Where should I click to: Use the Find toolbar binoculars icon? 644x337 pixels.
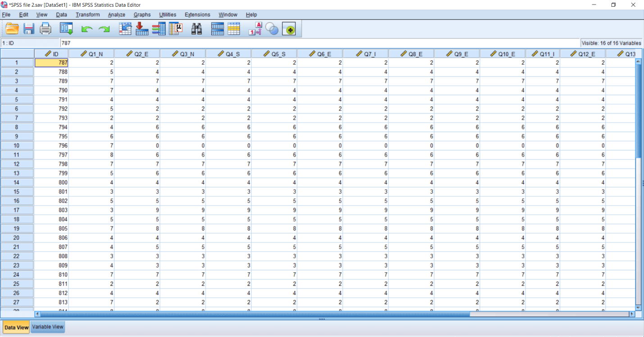tap(197, 28)
